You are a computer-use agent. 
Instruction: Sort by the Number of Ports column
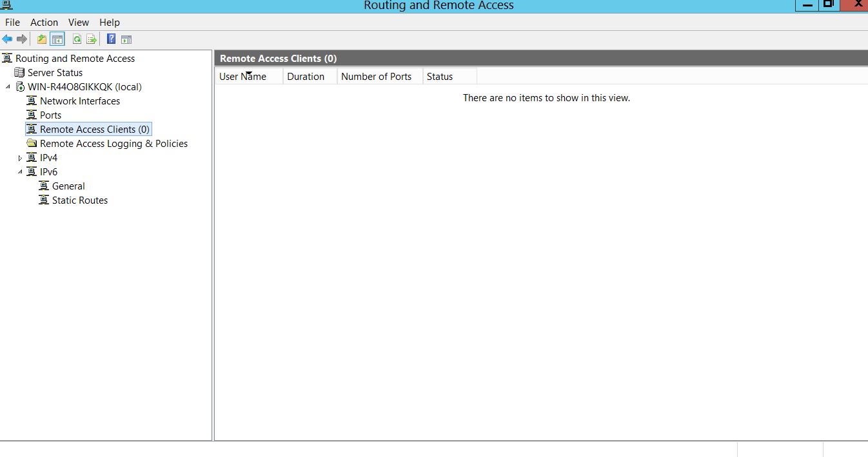380,76
